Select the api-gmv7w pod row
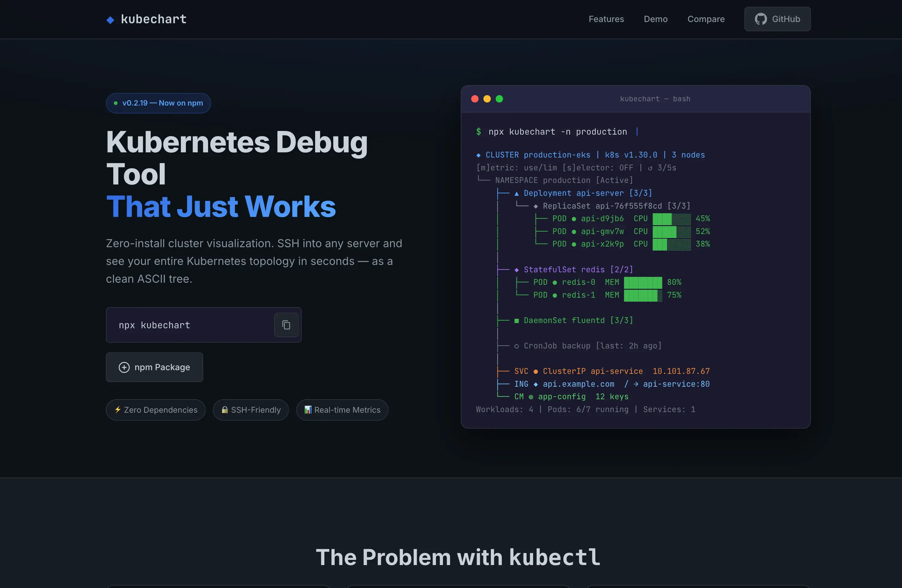 [621, 232]
